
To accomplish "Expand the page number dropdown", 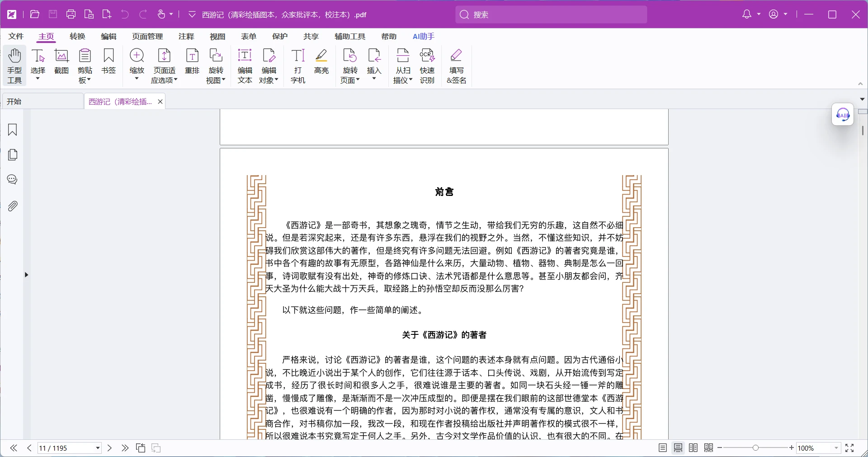I will click(x=98, y=448).
